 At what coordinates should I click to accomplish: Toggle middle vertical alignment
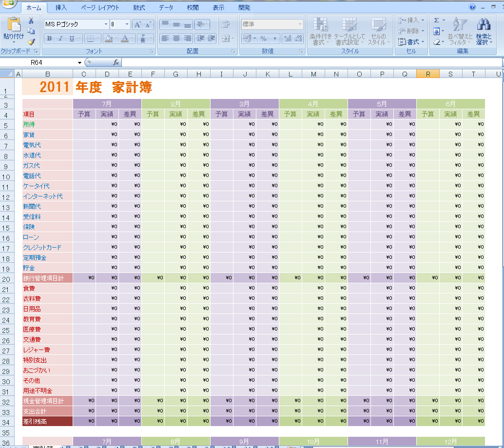coord(176,24)
